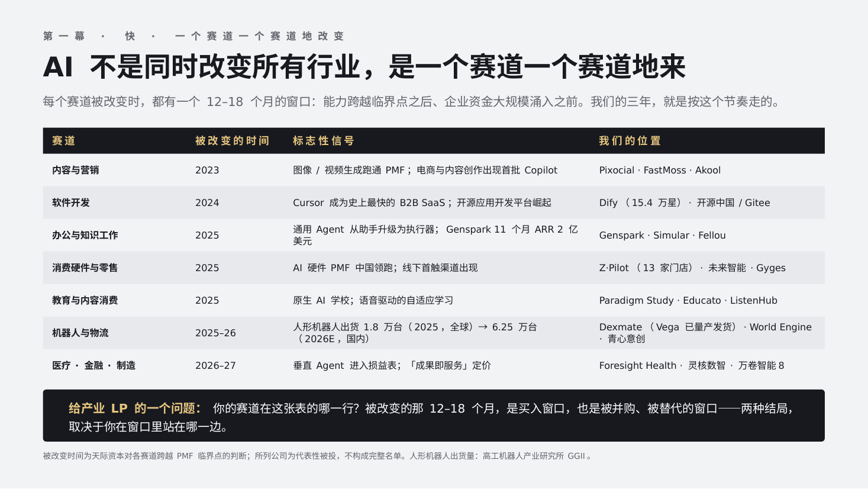This screenshot has width=868, height=489.
Task: Click the '2026–27' time cell
Action: 215,365
